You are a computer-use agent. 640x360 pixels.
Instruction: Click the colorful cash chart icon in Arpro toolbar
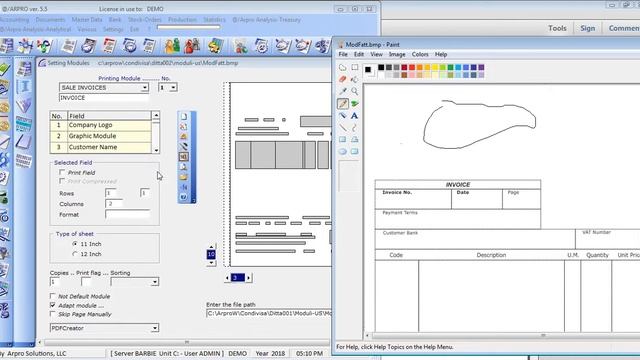[x=216, y=46]
